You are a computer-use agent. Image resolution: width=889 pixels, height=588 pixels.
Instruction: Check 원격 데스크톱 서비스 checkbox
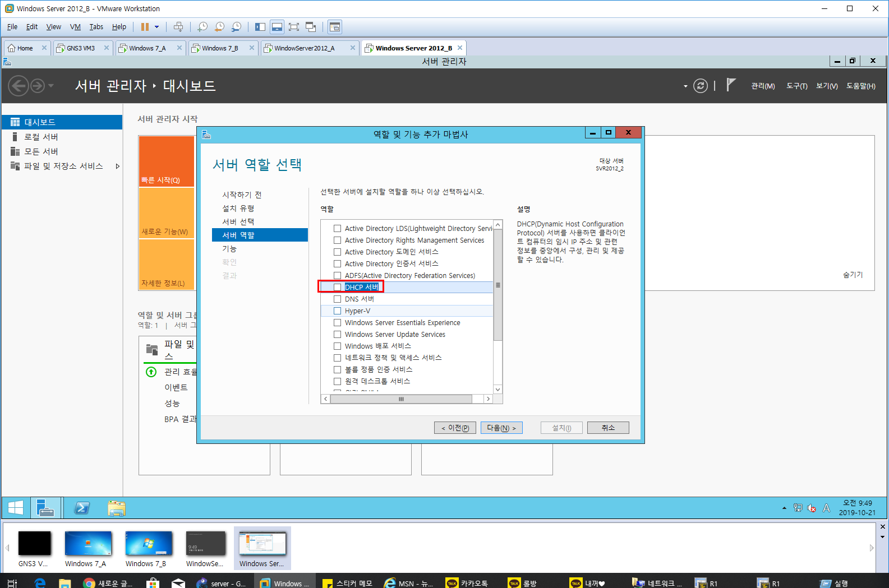[337, 381]
